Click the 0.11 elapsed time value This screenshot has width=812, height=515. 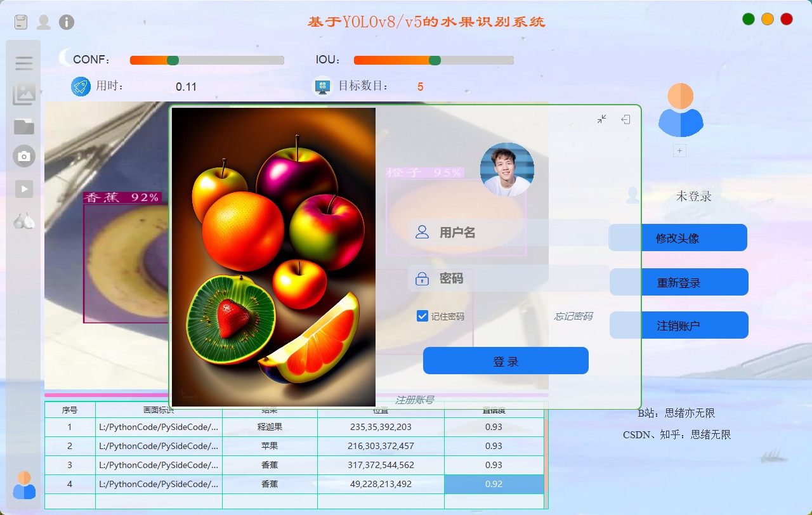pos(186,87)
